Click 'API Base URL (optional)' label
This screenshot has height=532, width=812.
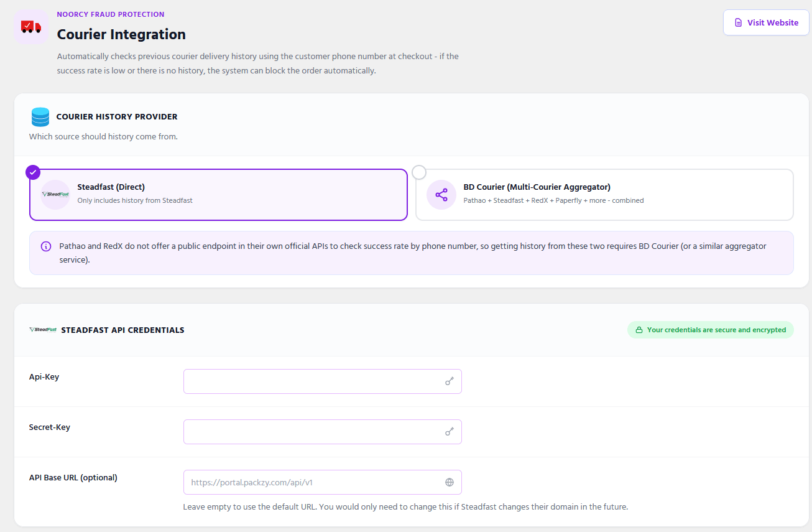(73, 477)
